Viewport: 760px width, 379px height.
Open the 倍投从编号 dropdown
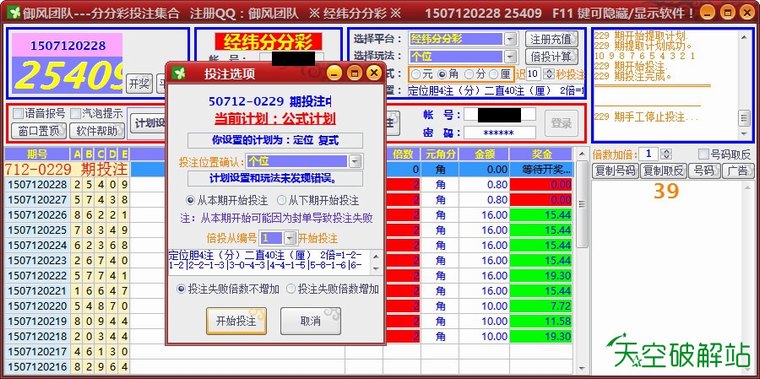coord(290,238)
